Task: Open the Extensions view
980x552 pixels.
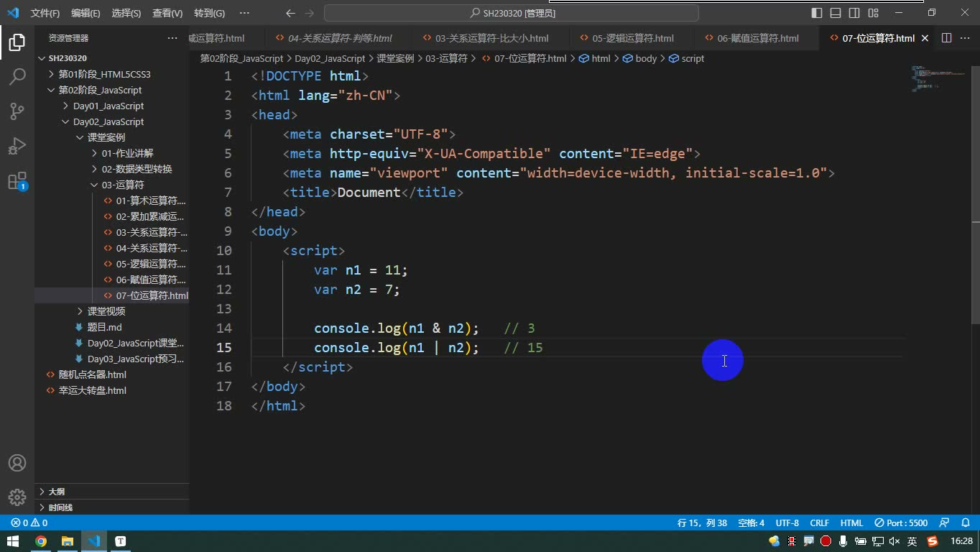Action: pyautogui.click(x=17, y=180)
